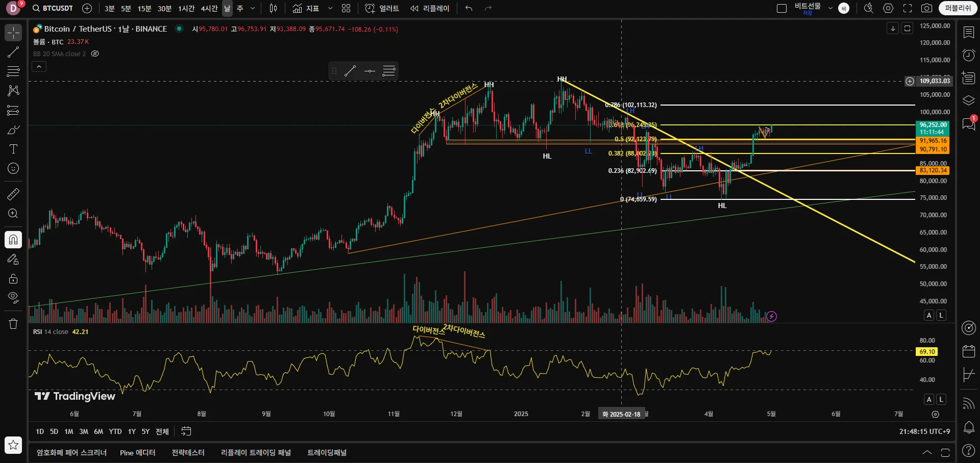Open the go-to-date calendar icon

coord(186,431)
